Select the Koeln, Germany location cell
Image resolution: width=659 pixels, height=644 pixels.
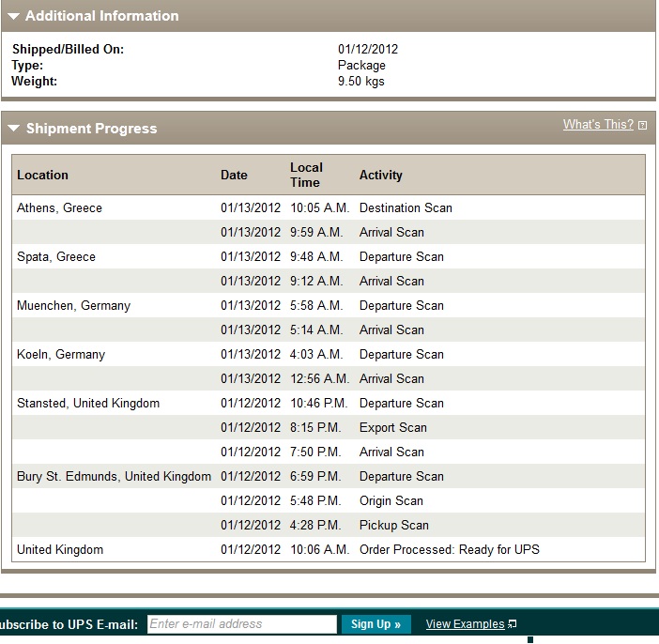point(61,354)
